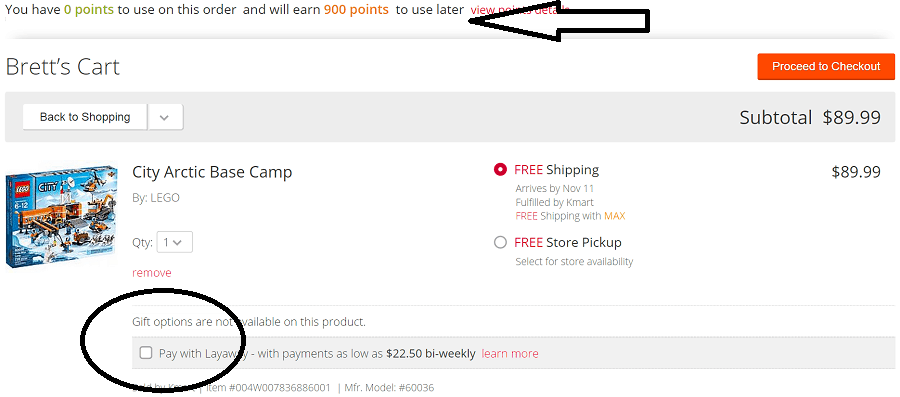Screen dimensions: 900x397
Task: Open the learn more Layaway link
Action: (x=510, y=353)
